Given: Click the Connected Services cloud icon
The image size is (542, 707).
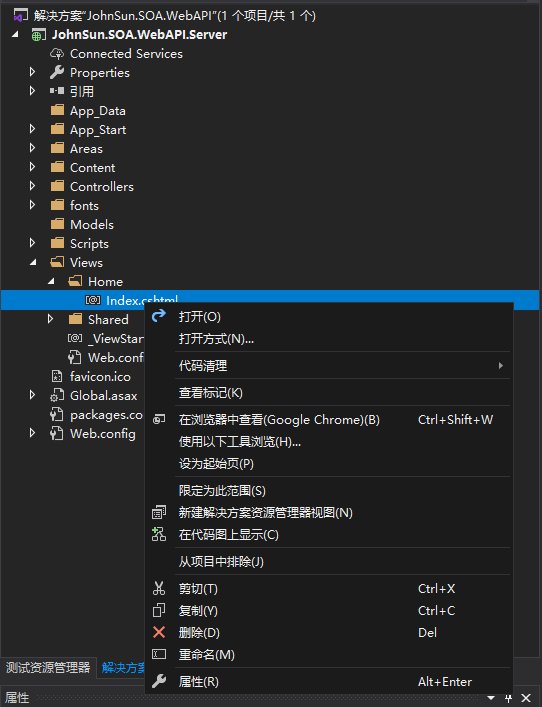Looking at the screenshot, I should click(x=57, y=54).
